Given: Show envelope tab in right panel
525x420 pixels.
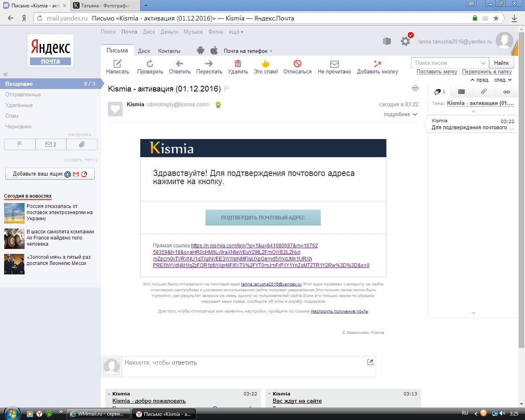Looking at the screenshot, I should [x=461, y=91].
